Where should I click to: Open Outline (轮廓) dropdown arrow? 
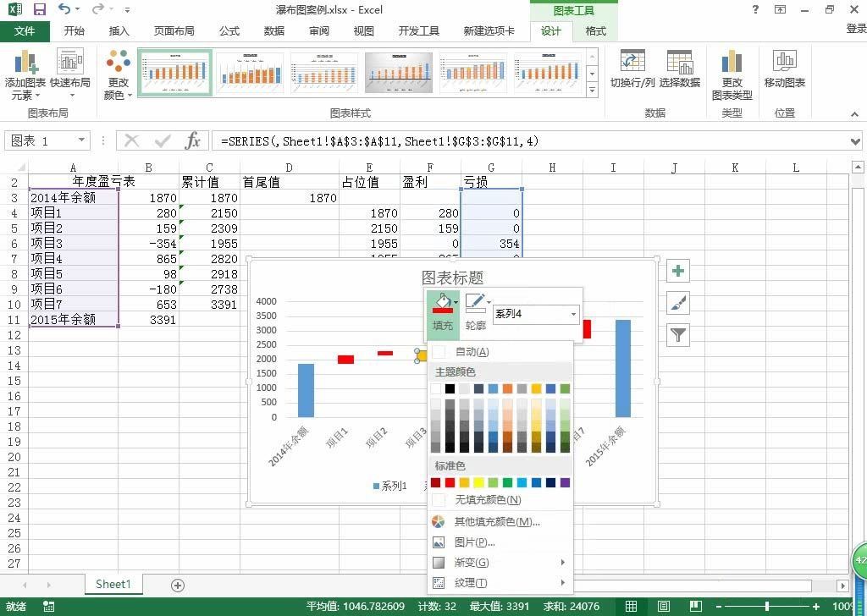click(x=489, y=302)
